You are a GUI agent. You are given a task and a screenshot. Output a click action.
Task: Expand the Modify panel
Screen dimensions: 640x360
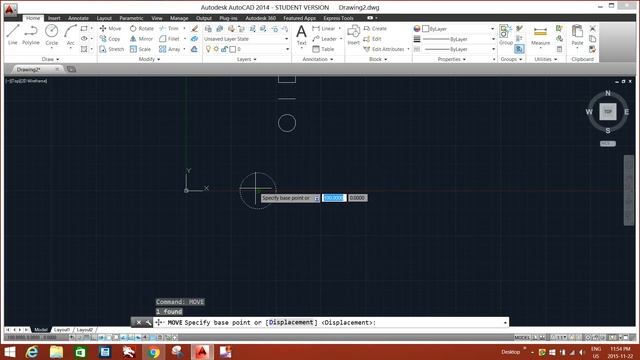pyautogui.click(x=149, y=59)
